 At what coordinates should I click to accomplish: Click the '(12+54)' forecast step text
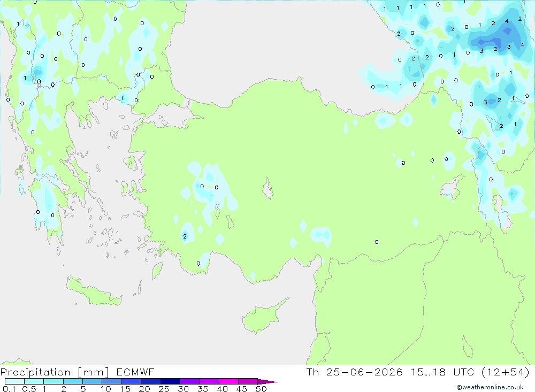click(506, 372)
